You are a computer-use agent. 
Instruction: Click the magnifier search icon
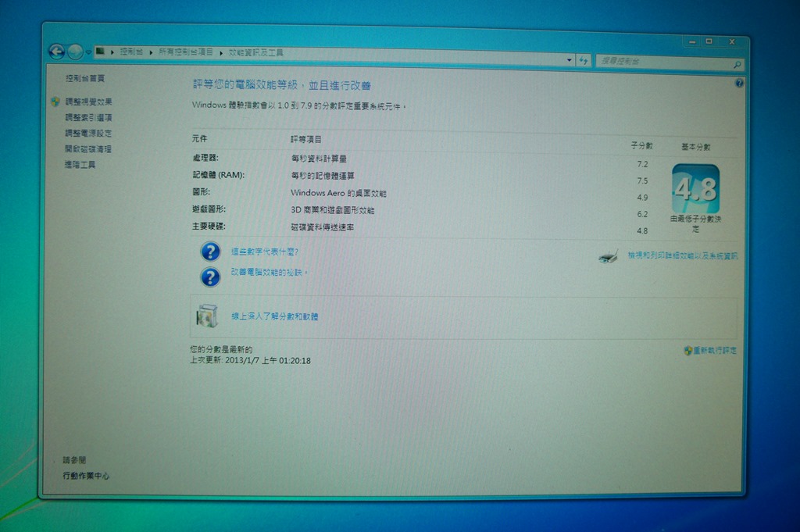(x=737, y=64)
